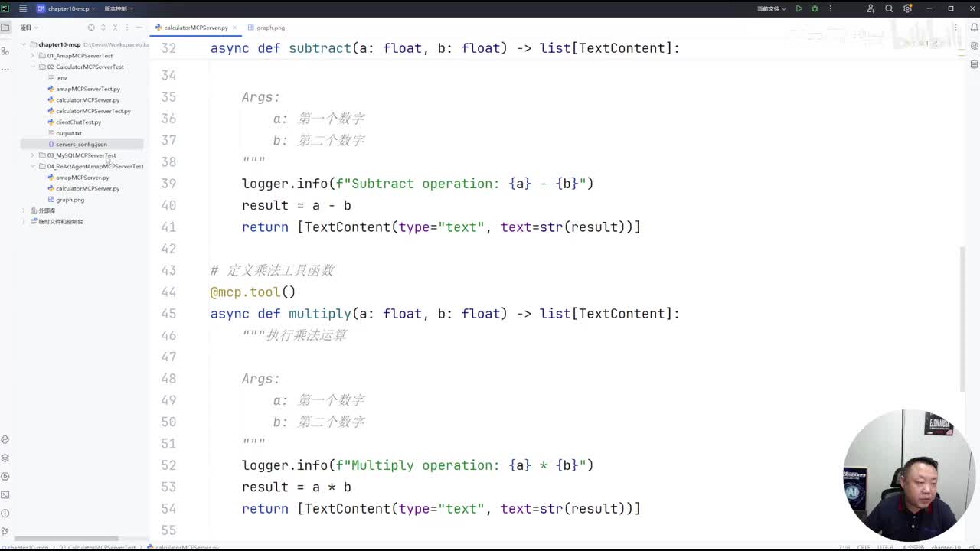Screen dimensions: 980x551
Task: Switch to graph.png editor tab
Action: [x=266, y=28]
